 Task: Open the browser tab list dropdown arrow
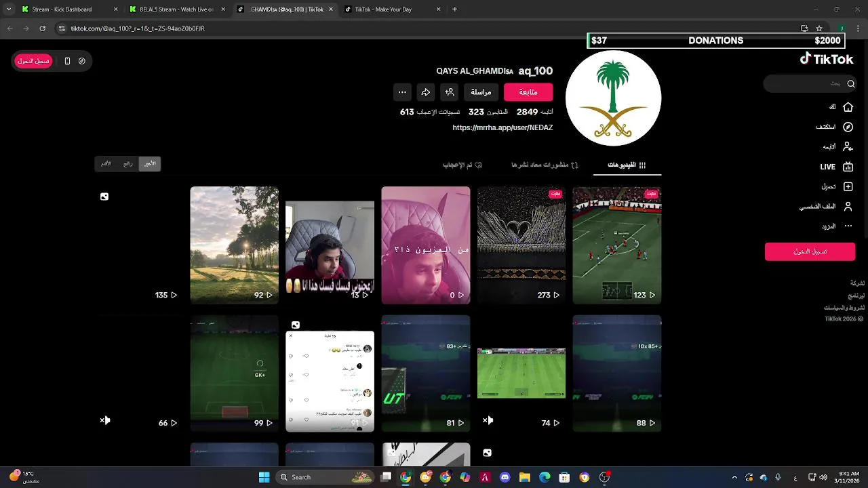(x=8, y=9)
